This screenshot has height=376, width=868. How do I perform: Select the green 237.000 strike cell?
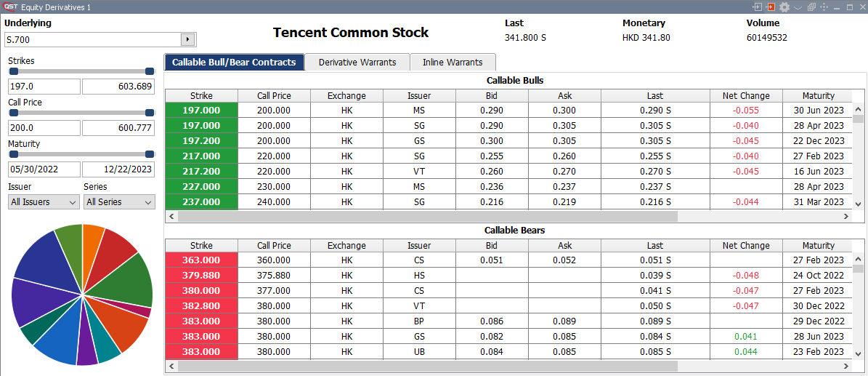[x=201, y=202]
